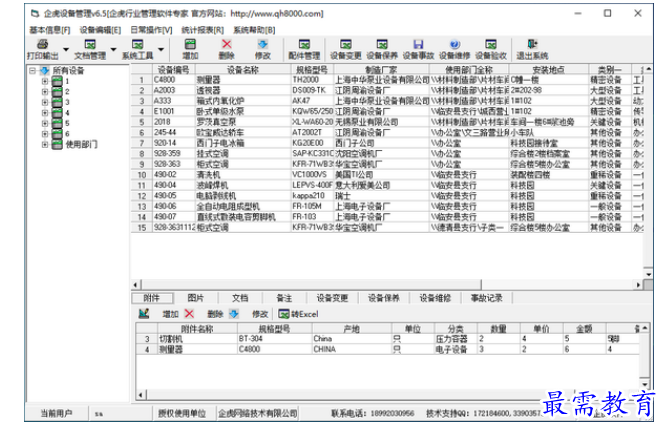This screenshot has height=435, width=664.
Task: Collapse the 所有设备 tree root
Action: (33, 70)
